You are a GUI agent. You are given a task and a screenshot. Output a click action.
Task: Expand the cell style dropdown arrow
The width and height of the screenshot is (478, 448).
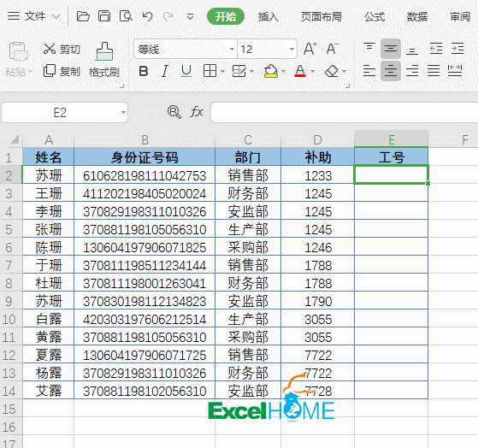coord(251,72)
